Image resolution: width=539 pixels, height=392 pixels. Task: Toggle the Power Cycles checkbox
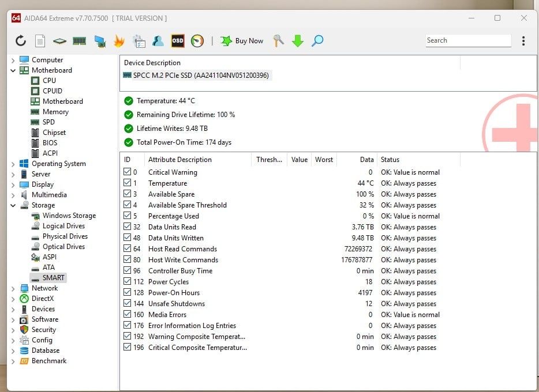127,281
